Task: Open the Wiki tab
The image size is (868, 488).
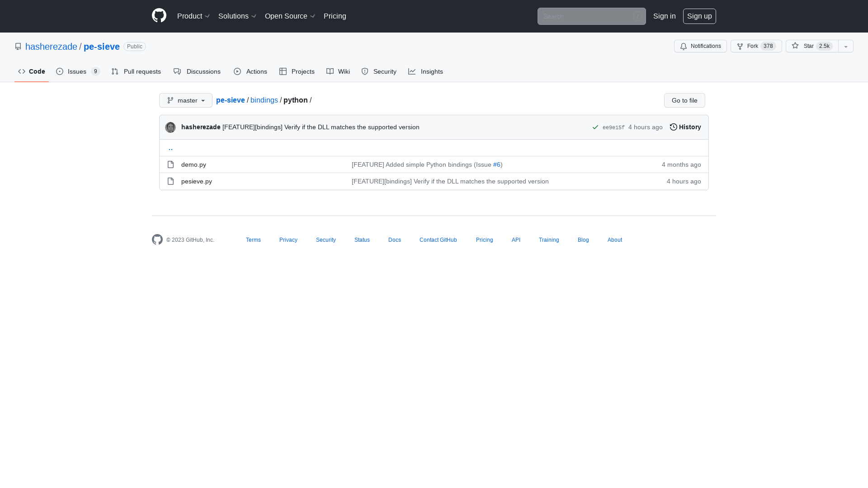Action: [x=338, y=71]
